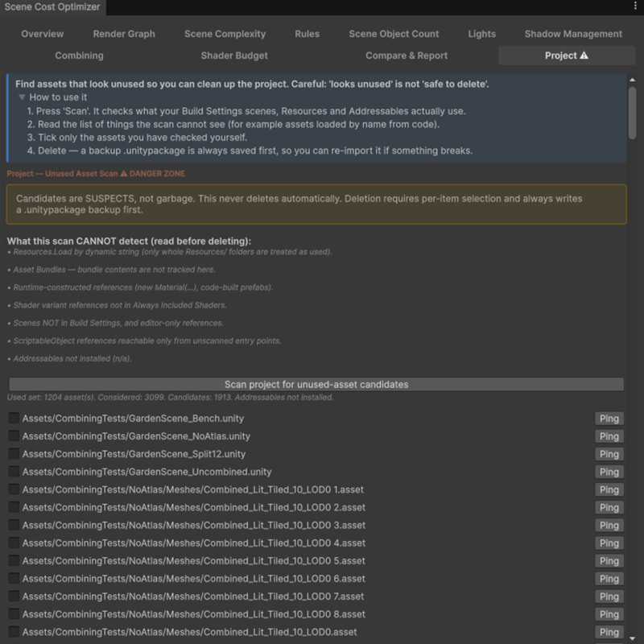Ping Combined_Lit_Tiled_10_LOD0 8.asset
Screen dimensions: 644x644
tap(609, 614)
